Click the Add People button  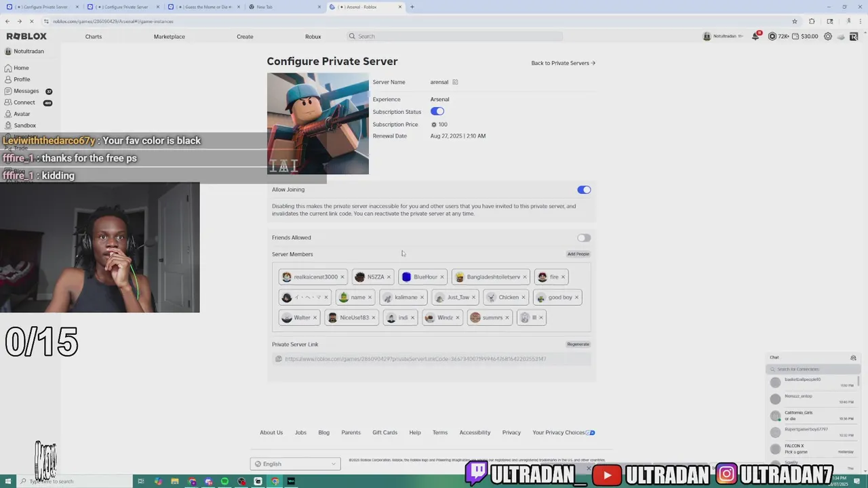pyautogui.click(x=578, y=254)
